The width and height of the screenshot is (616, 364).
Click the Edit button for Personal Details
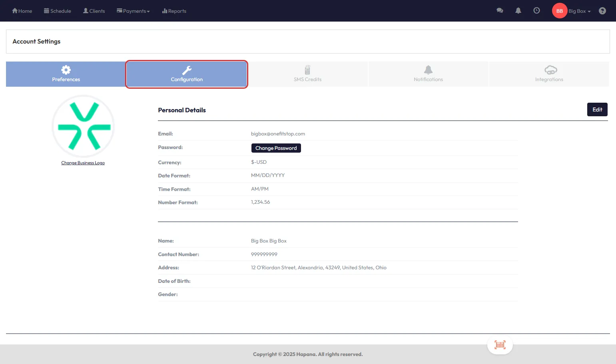(x=597, y=109)
